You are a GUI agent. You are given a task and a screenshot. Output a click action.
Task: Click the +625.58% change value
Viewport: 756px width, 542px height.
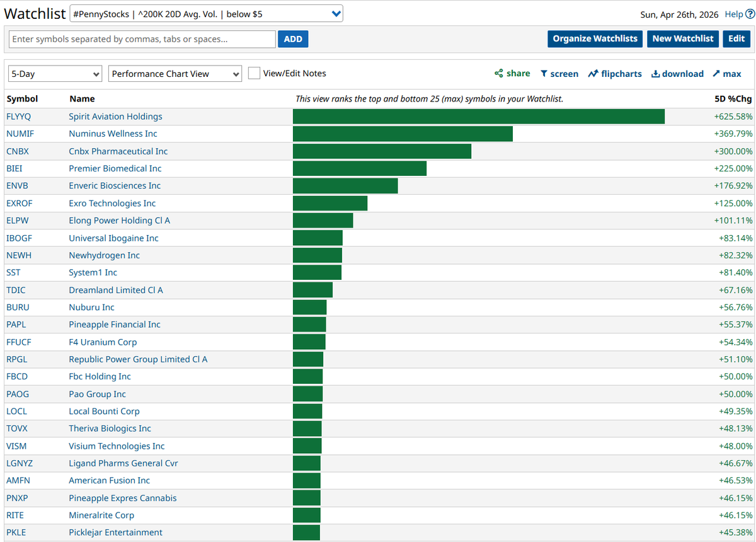733,117
